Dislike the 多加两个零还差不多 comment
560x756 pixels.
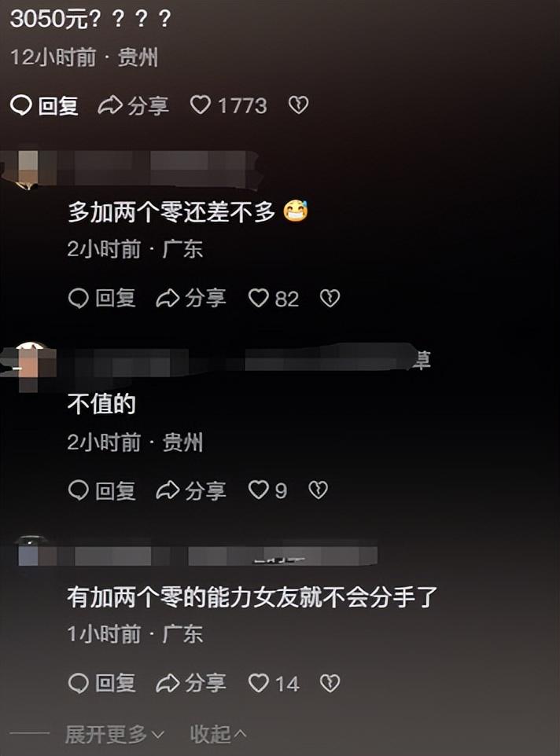click(x=330, y=299)
